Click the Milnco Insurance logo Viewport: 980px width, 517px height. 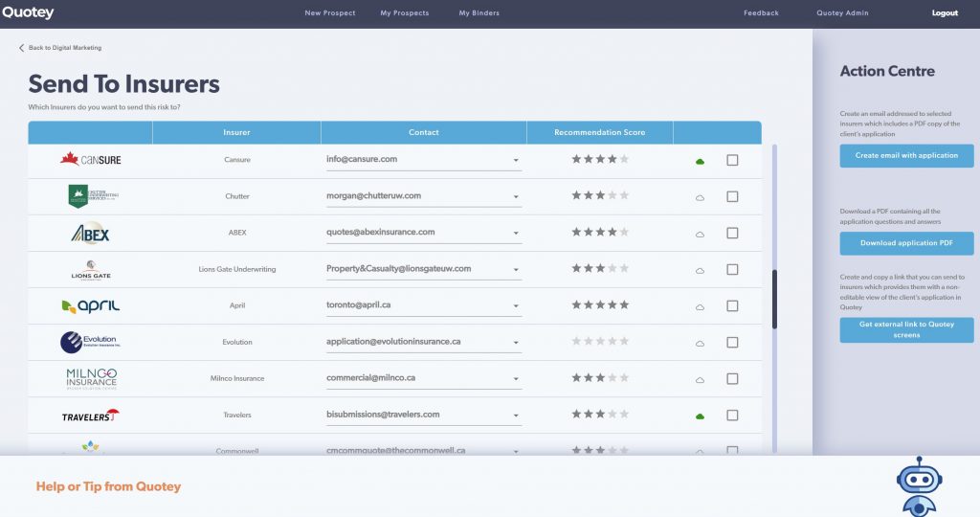[x=91, y=379]
